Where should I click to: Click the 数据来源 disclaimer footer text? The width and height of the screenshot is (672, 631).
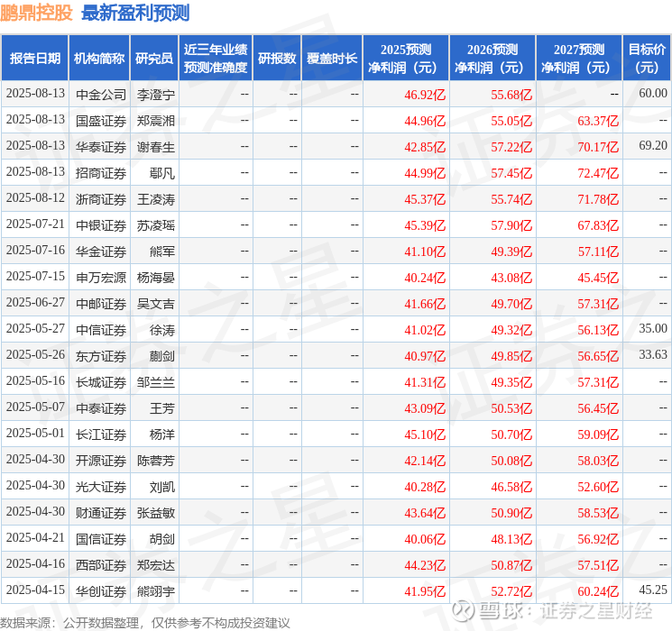tap(145, 623)
